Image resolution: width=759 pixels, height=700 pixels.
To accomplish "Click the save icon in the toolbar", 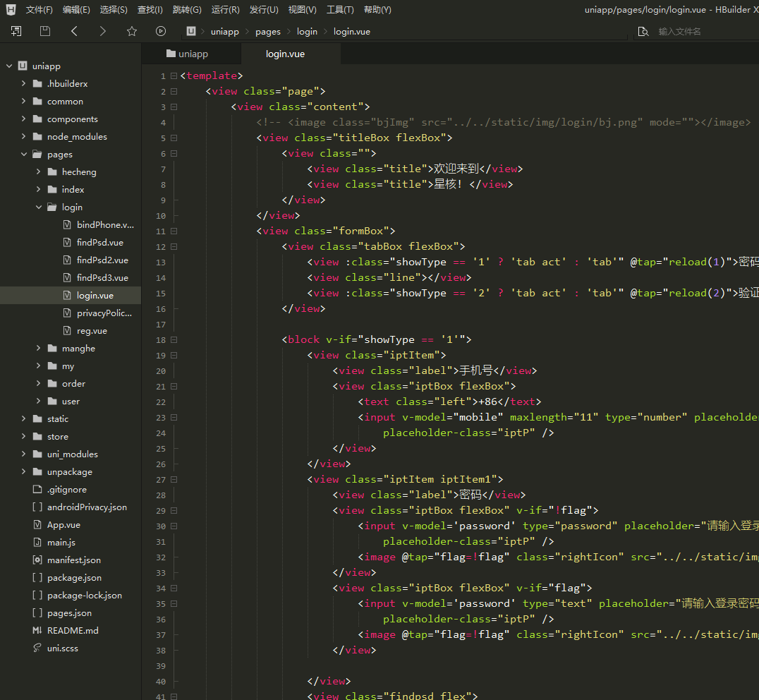I will 45,31.
